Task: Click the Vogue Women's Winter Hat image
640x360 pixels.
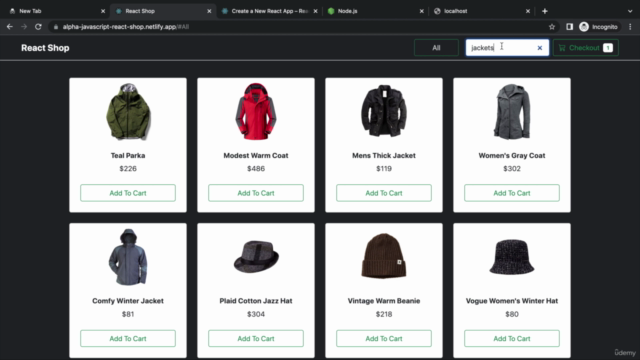Action: [x=512, y=257]
